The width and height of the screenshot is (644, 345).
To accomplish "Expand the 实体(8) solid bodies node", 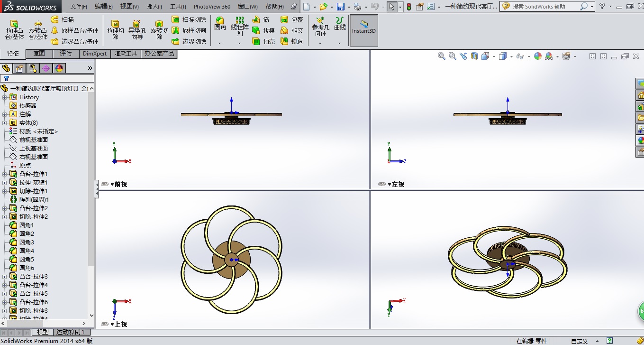I will [5, 123].
